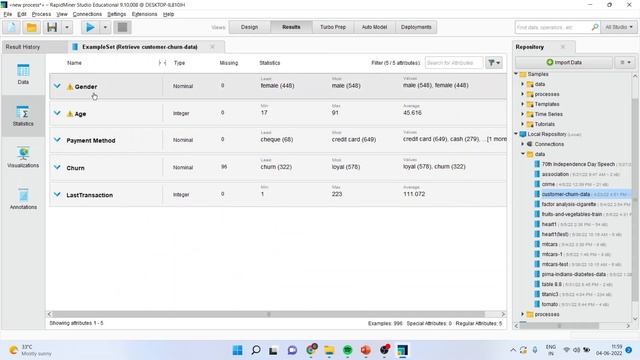Open the run options dropdown arrow
This screenshot has height=360, width=640.
[105, 27]
